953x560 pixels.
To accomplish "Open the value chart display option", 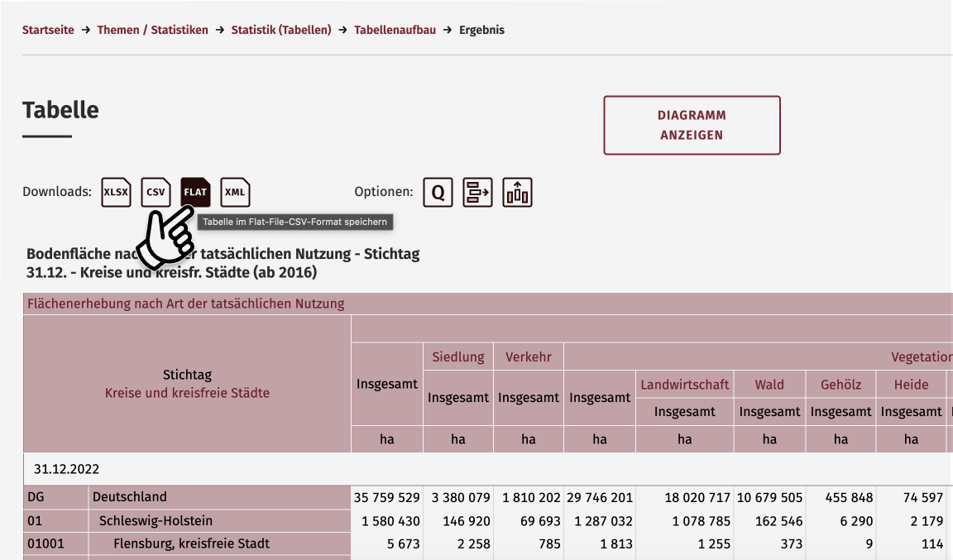I will pos(517,192).
